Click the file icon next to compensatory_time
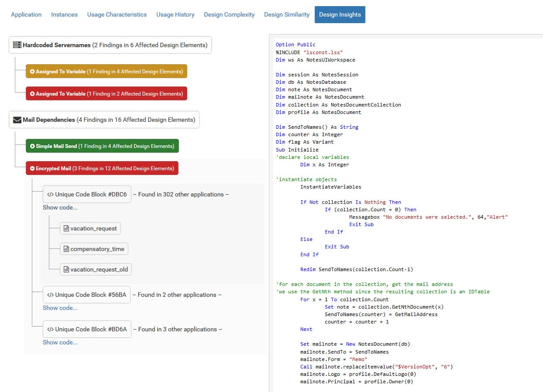This screenshot has height=392, width=543. [66, 249]
